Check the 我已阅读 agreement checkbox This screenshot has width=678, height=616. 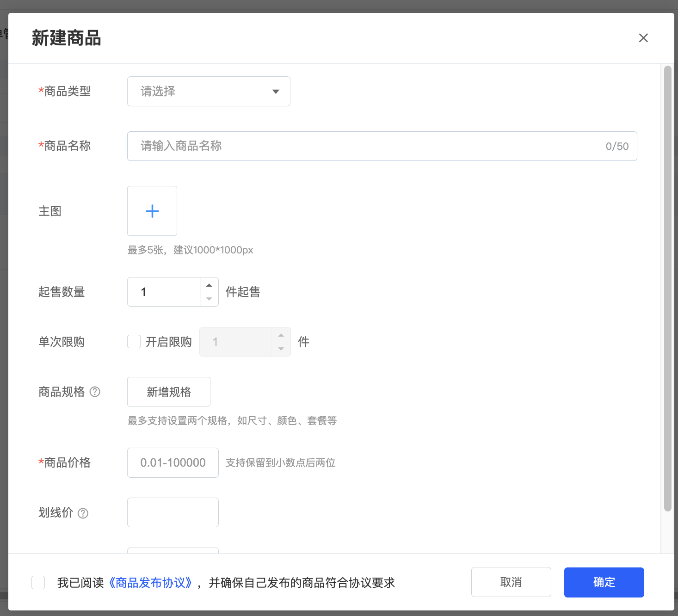[x=38, y=582]
